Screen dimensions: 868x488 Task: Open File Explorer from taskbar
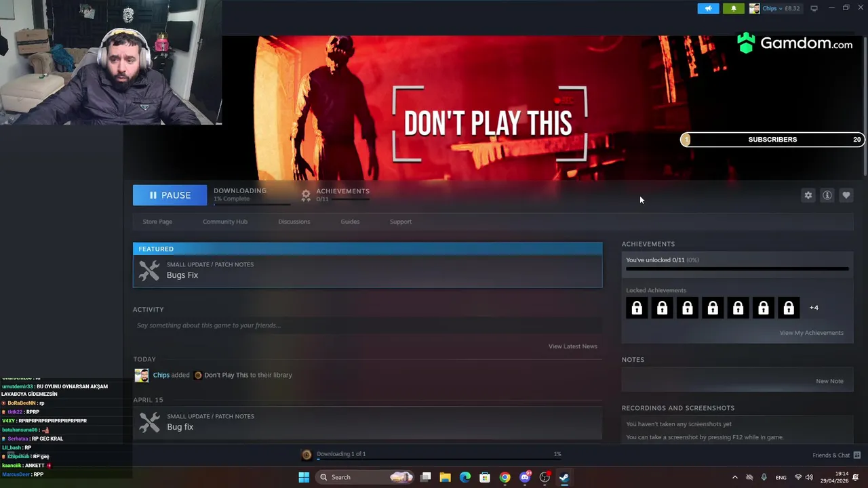(x=446, y=477)
